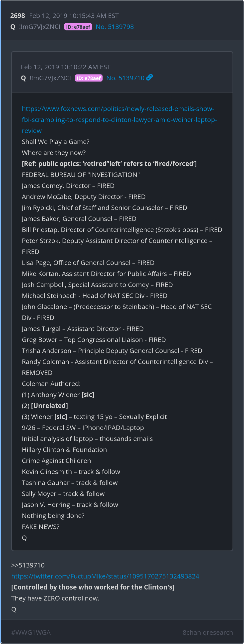The image size is (244, 644).
Task: Click the quoted post 10:10:22 AM timestamp
Action: [x=66, y=67]
